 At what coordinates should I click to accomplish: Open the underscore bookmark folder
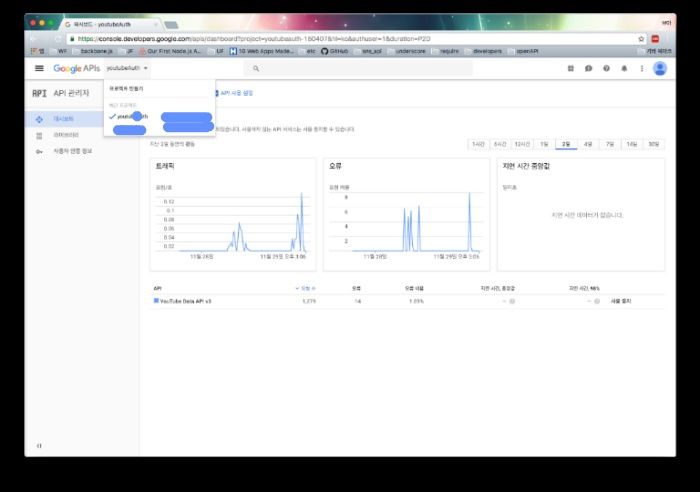point(407,51)
